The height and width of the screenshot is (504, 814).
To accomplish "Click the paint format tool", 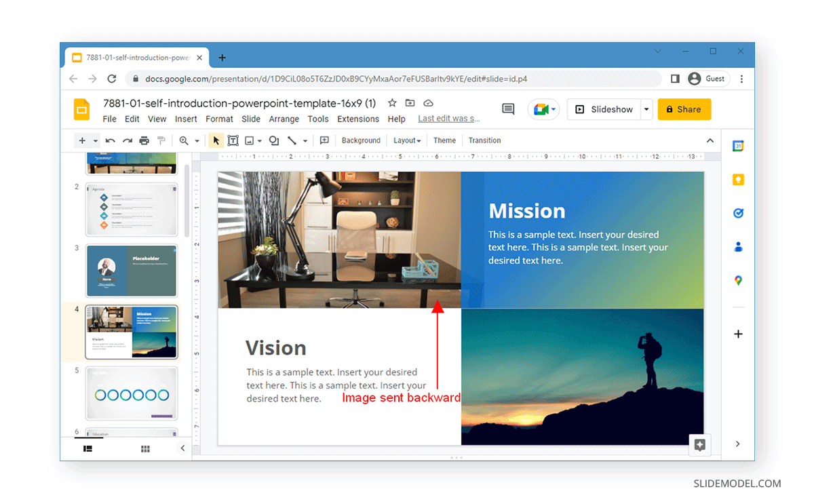I will point(161,140).
